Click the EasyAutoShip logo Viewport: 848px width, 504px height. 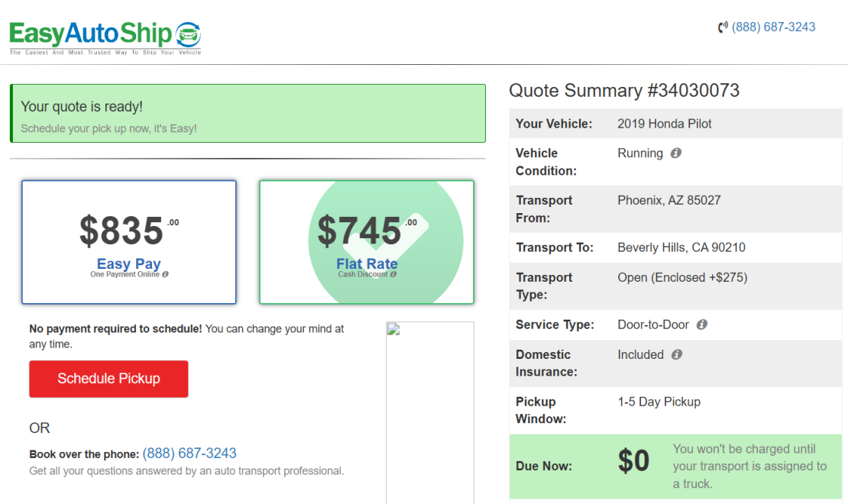[105, 37]
